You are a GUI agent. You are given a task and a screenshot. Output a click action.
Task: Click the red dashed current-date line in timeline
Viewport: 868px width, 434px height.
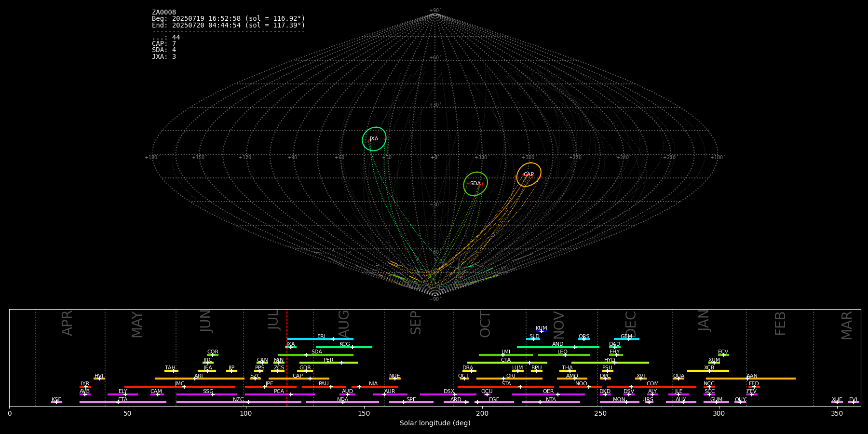pos(286,357)
